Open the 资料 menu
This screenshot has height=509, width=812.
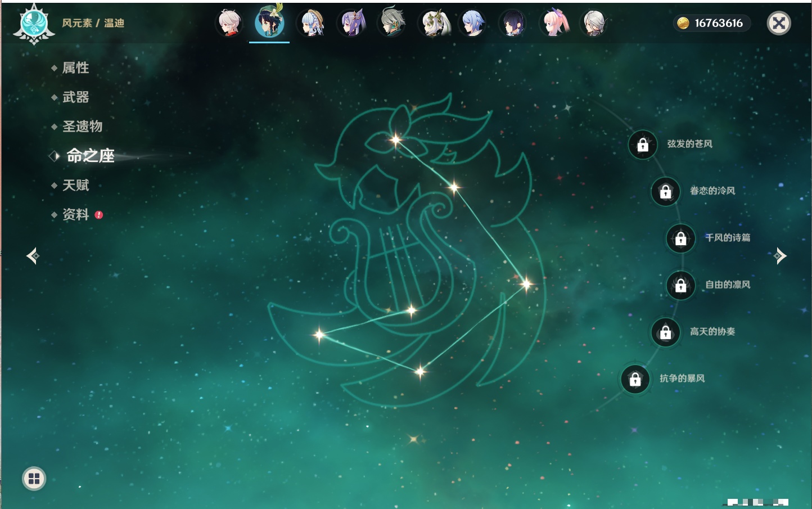pyautogui.click(x=75, y=214)
